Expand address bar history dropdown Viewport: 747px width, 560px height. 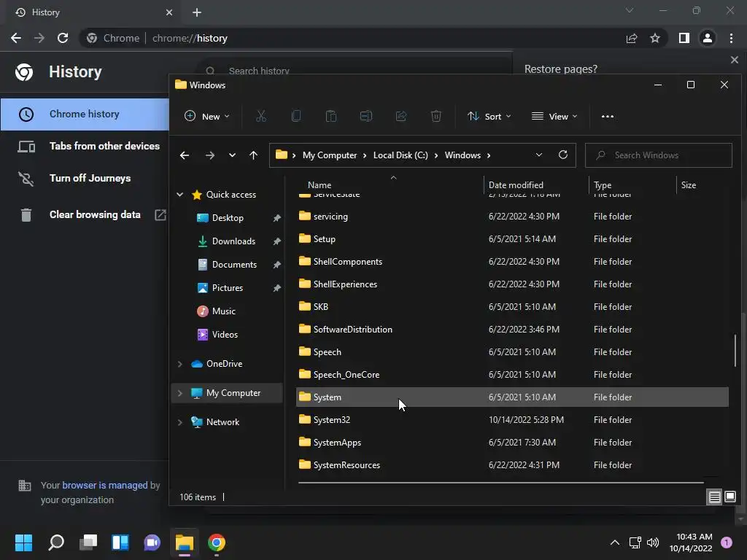(x=539, y=155)
